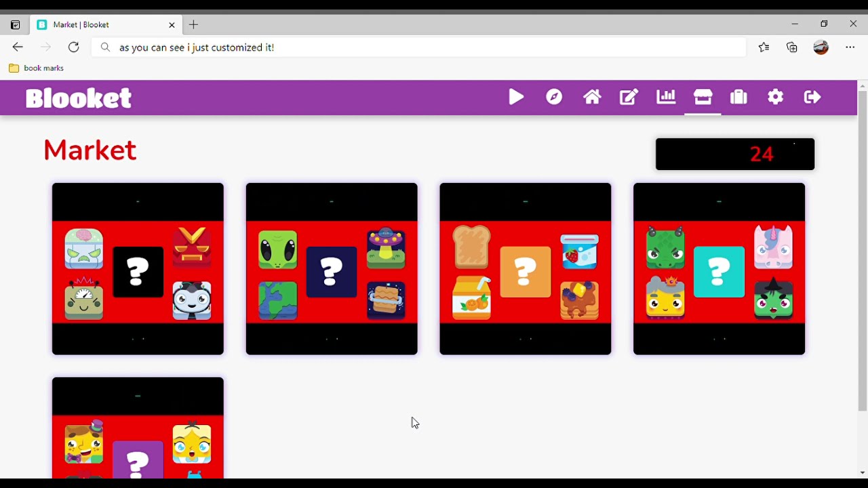Open the box with the teal question mark
868x488 pixels.
click(719, 268)
